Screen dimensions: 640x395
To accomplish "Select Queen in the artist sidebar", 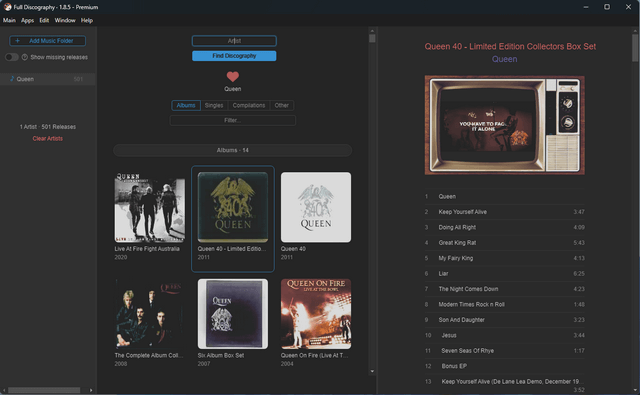I will click(48, 79).
